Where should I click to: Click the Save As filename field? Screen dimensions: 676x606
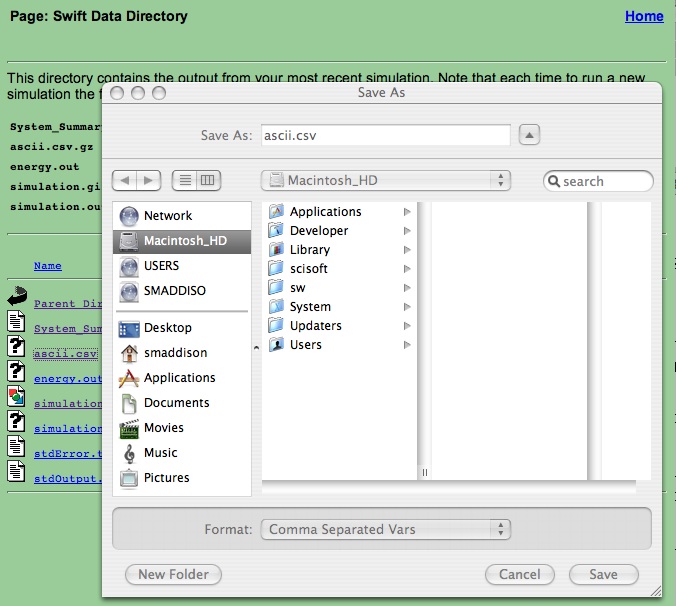pos(386,135)
